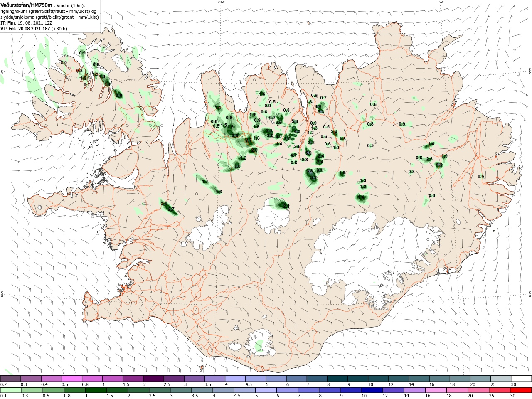Click the navy blue swatch labeled 10 in the rain legend

[372, 390]
